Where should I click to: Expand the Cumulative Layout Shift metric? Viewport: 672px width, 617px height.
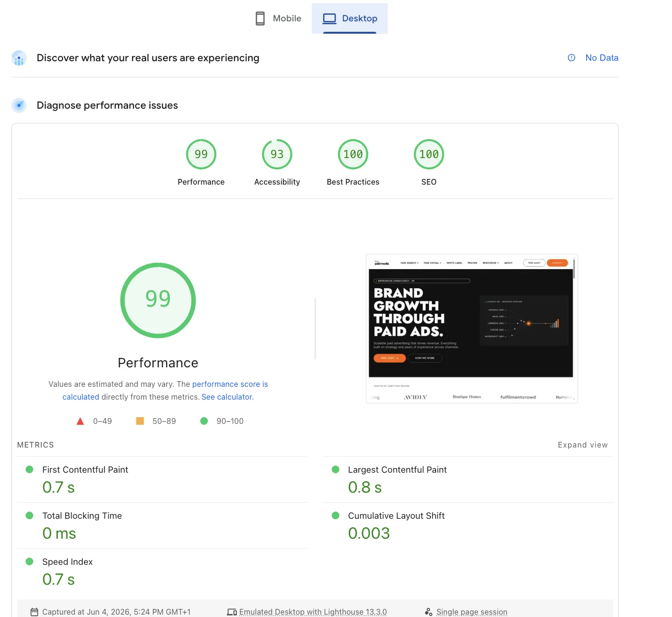(468, 525)
